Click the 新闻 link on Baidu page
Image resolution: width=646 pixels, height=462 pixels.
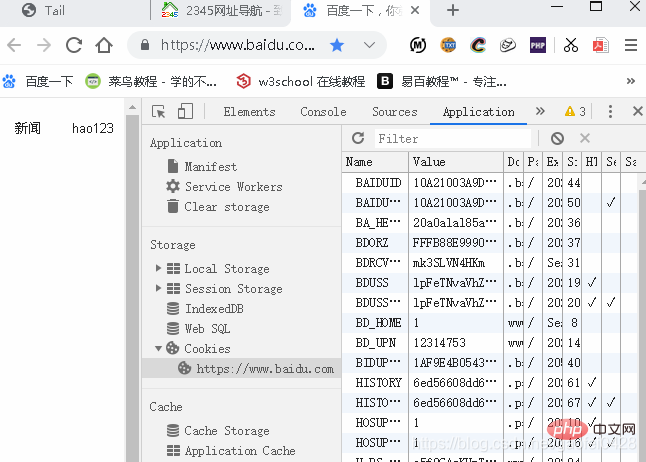28,128
